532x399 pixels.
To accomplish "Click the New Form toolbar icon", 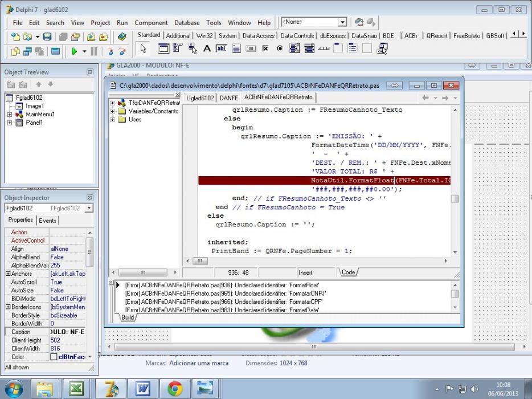I will click(55, 52).
